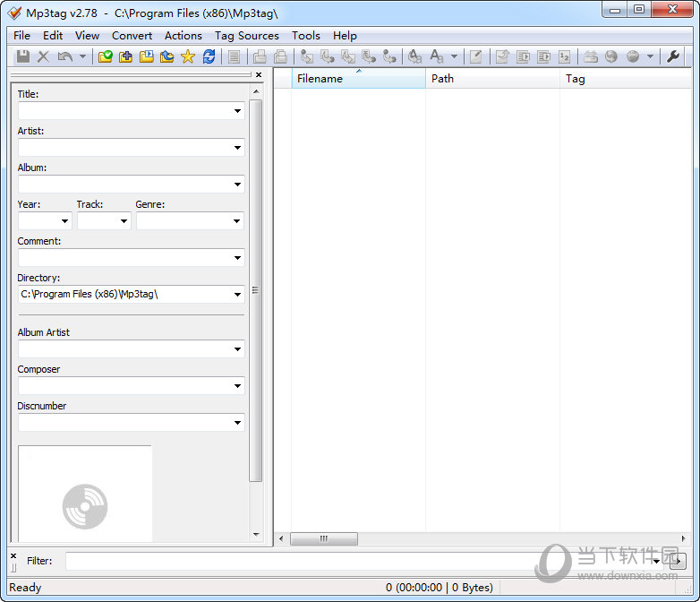Click inside the Filter input field

[359, 562]
